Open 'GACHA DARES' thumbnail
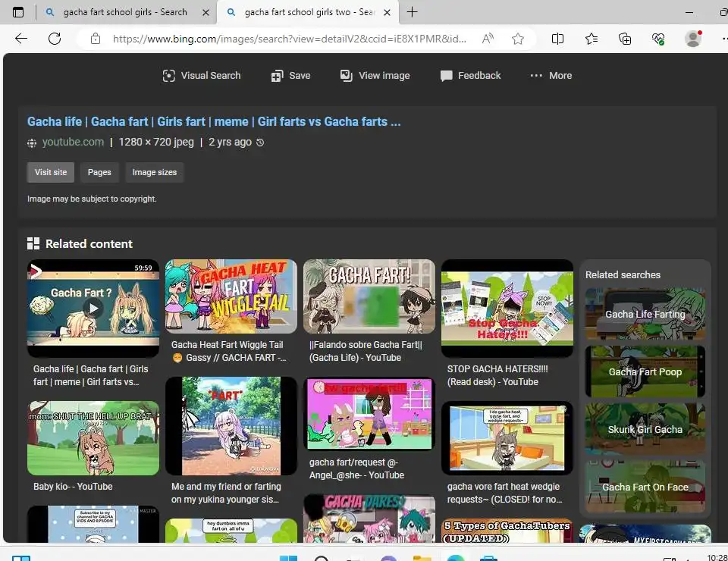Image resolution: width=728 pixels, height=561 pixels. point(369,519)
